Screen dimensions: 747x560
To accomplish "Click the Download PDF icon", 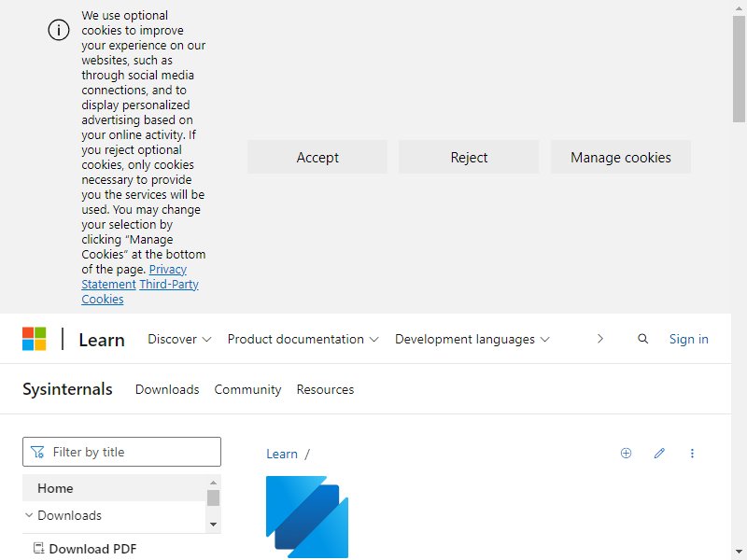I will pyautogui.click(x=38, y=548).
